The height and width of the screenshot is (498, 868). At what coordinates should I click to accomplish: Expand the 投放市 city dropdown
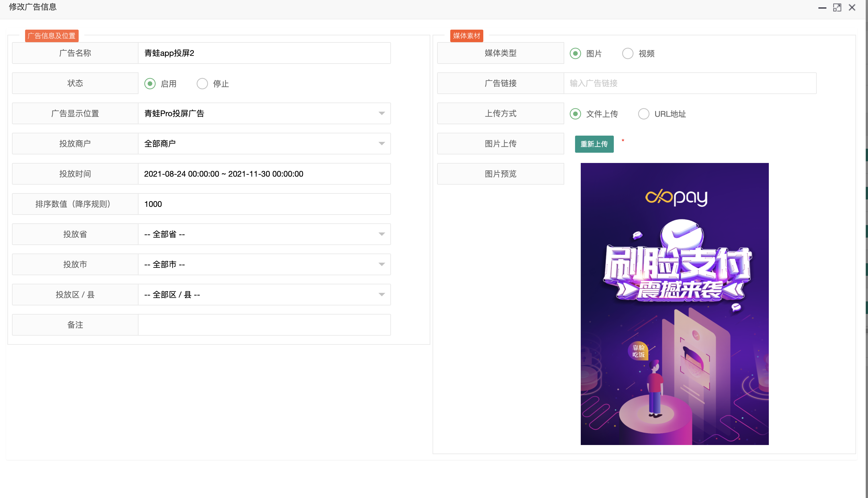tap(264, 264)
